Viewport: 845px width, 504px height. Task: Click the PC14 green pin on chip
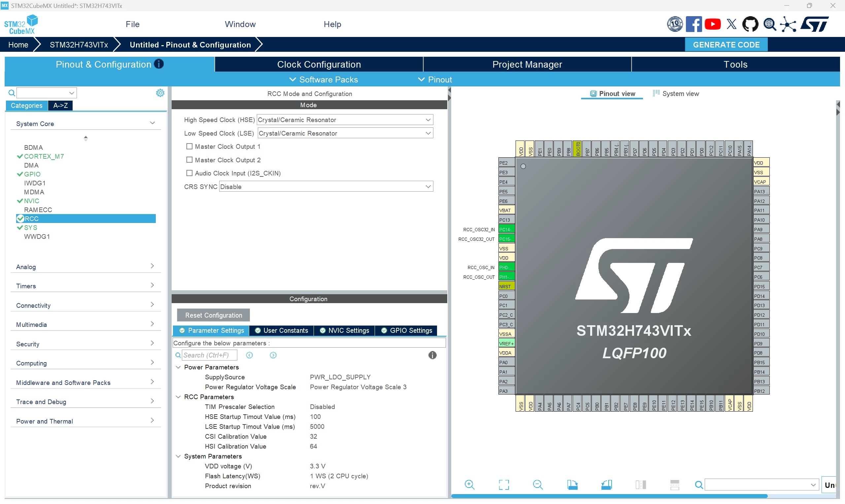pyautogui.click(x=506, y=229)
